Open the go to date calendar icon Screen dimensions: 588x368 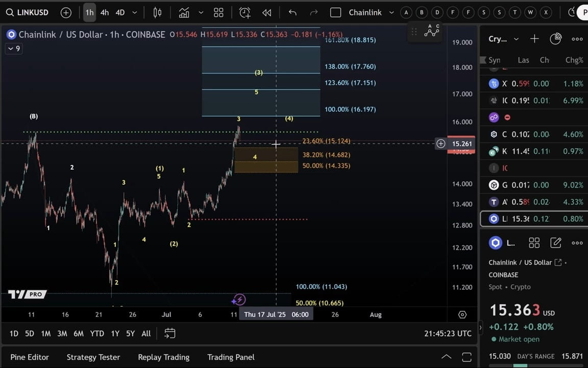[x=170, y=333]
